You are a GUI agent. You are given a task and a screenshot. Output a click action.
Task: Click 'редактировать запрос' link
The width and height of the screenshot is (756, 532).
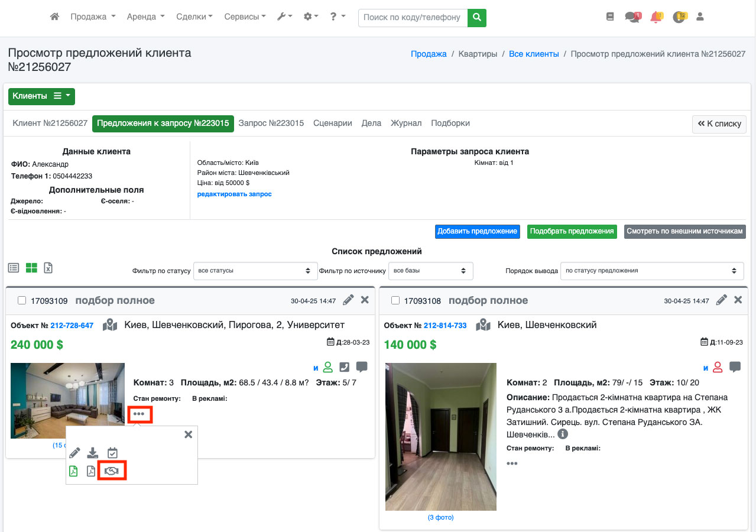pyautogui.click(x=234, y=194)
